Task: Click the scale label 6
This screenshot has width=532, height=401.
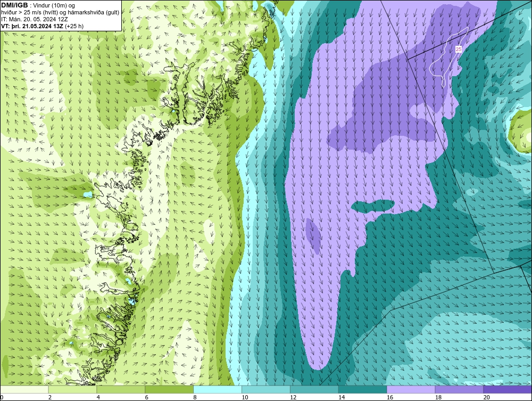Action: pyautogui.click(x=147, y=397)
